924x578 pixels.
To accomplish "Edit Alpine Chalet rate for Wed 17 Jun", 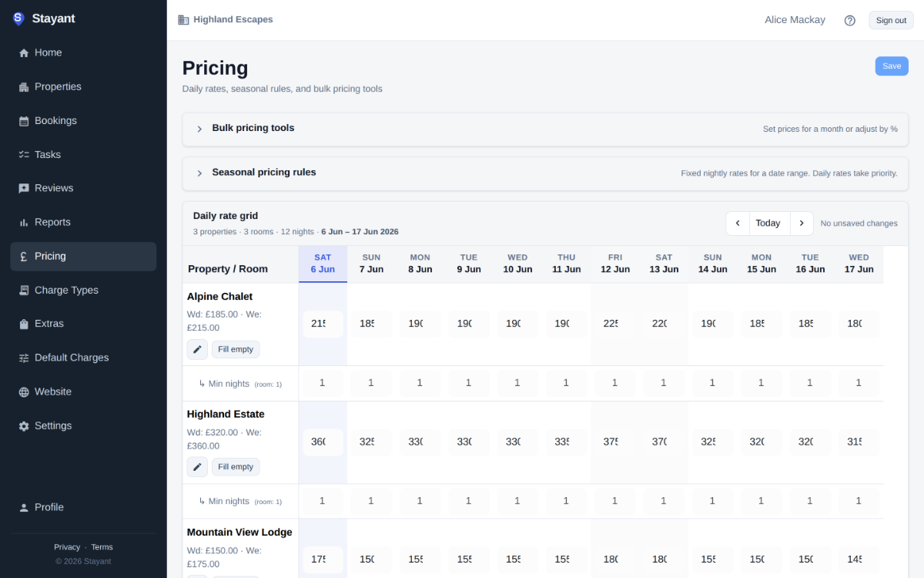I will click(x=859, y=324).
